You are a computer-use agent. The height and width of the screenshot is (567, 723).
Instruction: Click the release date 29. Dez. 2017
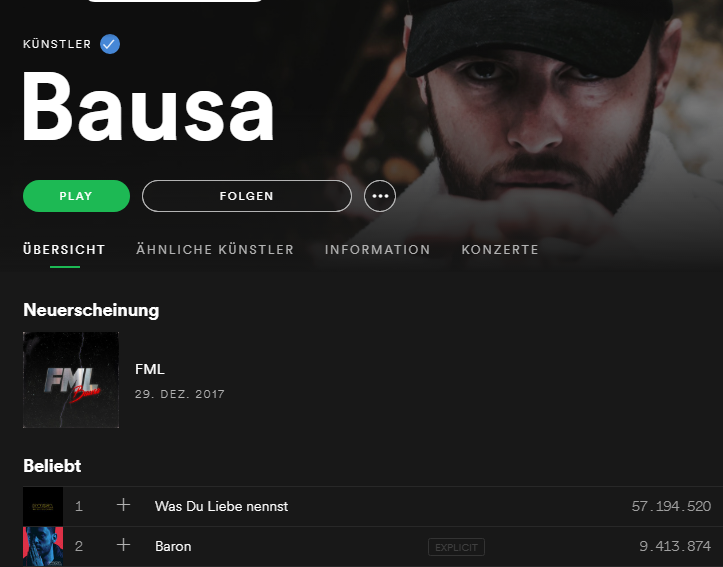click(x=179, y=394)
